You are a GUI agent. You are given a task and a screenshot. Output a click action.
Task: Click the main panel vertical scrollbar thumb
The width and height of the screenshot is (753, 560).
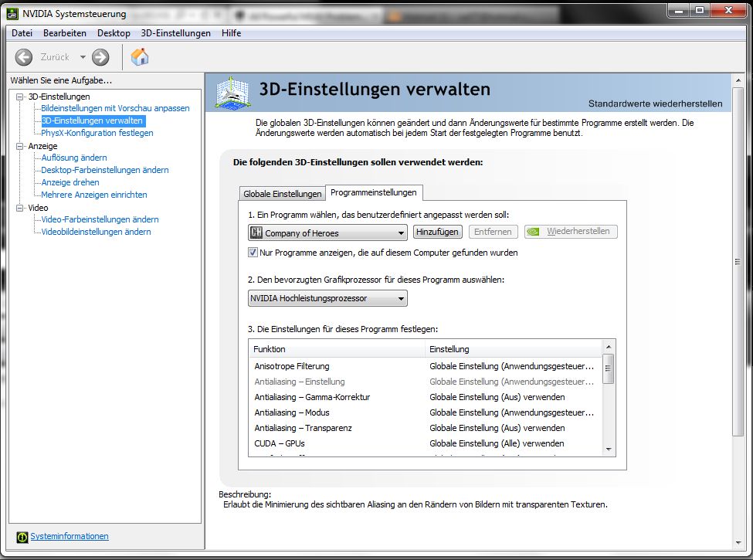[738, 262]
